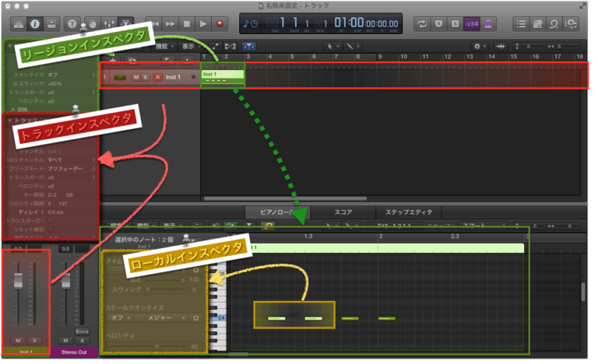Open tracks area 機能 menu
Viewport: 598px width, 364px height.
165,46
